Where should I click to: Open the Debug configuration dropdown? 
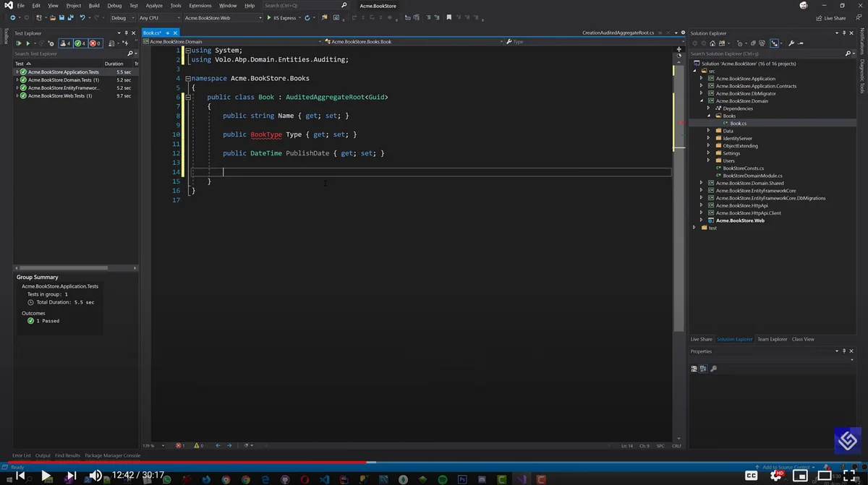tap(123, 17)
